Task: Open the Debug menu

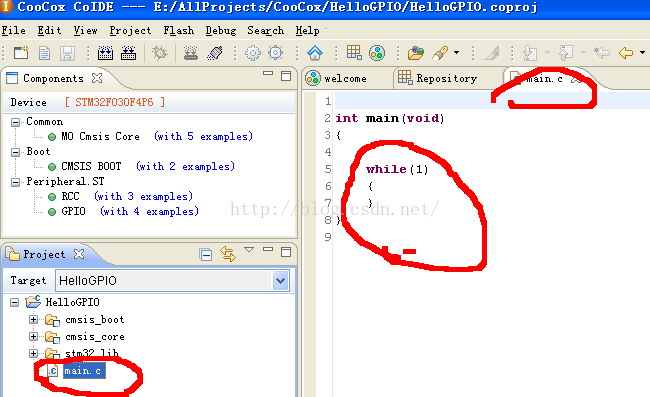Action: pos(221,31)
